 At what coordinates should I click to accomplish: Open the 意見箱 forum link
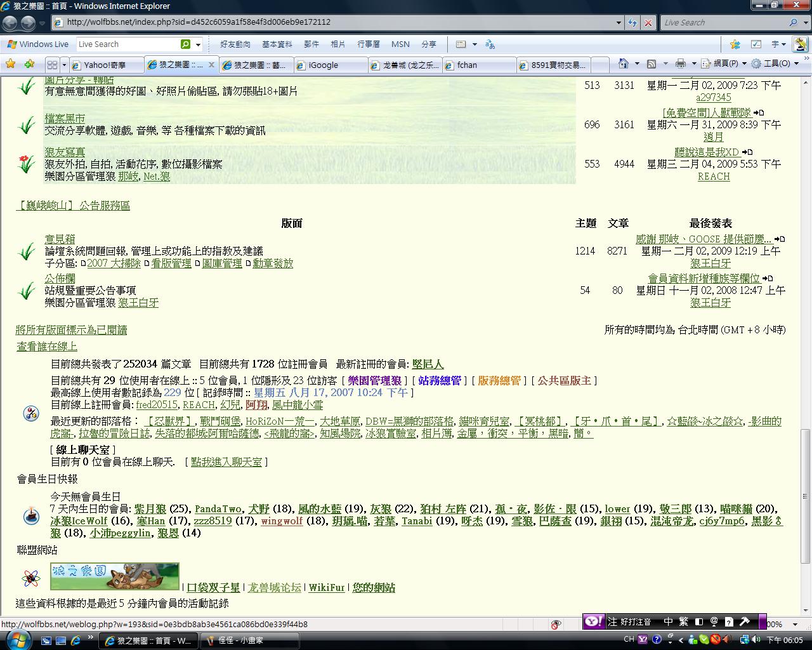tap(60, 239)
